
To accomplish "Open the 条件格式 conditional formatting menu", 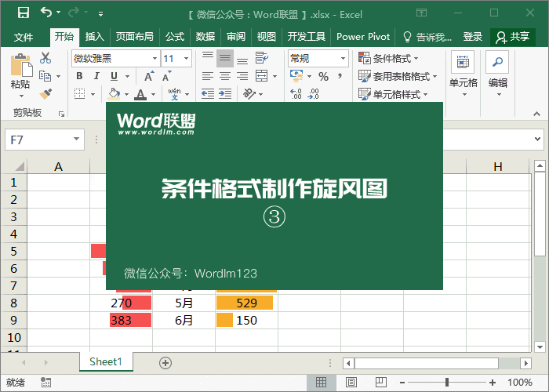I will click(388, 58).
